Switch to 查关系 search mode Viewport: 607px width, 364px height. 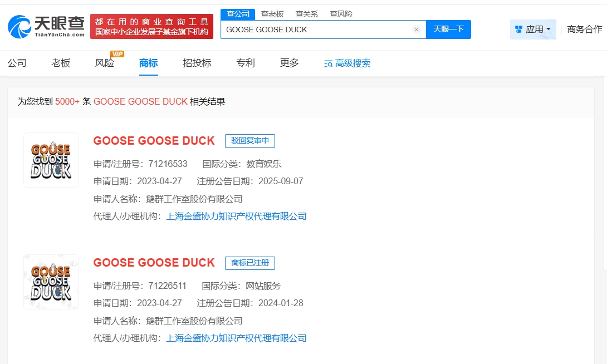[x=306, y=14]
